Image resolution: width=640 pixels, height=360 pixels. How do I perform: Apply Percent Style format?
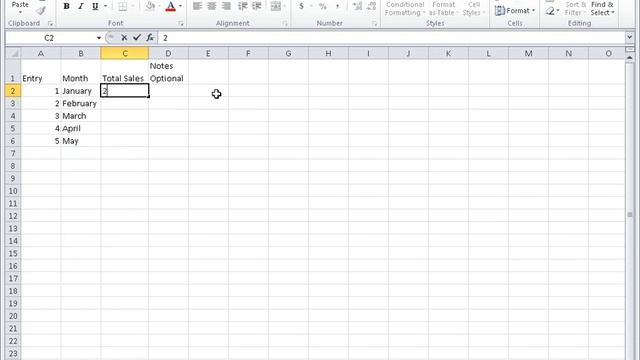point(322,6)
